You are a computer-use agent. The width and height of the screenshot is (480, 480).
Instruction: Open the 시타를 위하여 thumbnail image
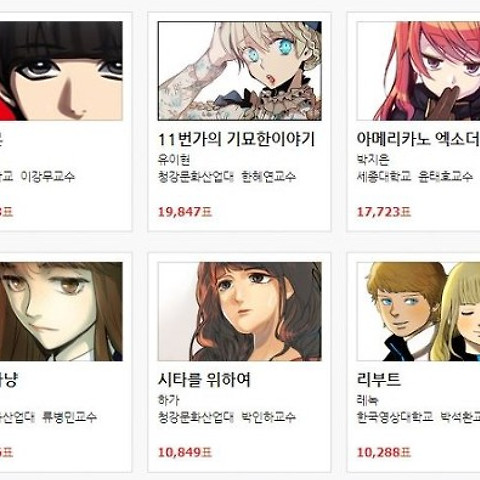click(x=240, y=311)
